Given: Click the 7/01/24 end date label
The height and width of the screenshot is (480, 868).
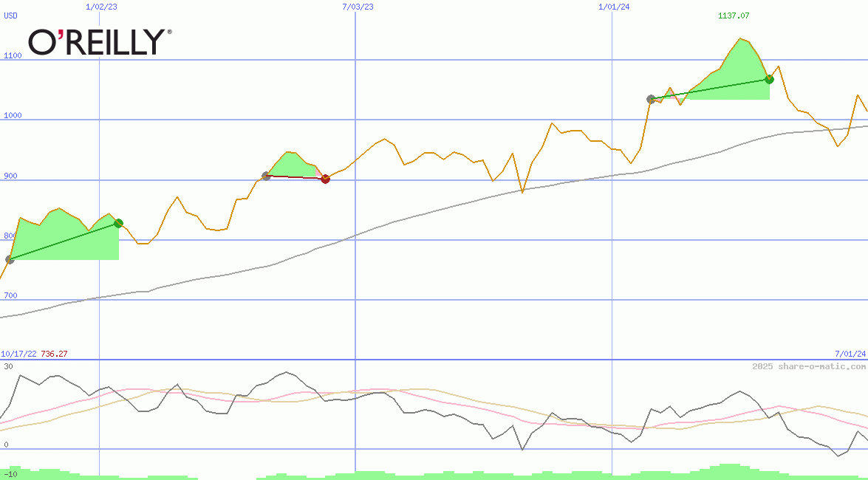Looking at the screenshot, I should pos(850,354).
